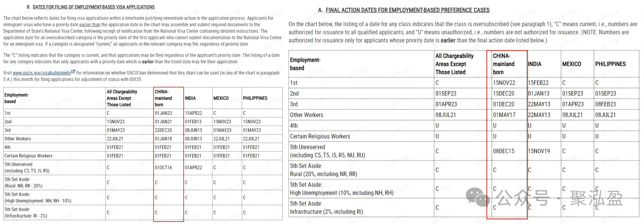Click the 15NOV22 date cell
The image size is (644, 224).
[x=504, y=83]
